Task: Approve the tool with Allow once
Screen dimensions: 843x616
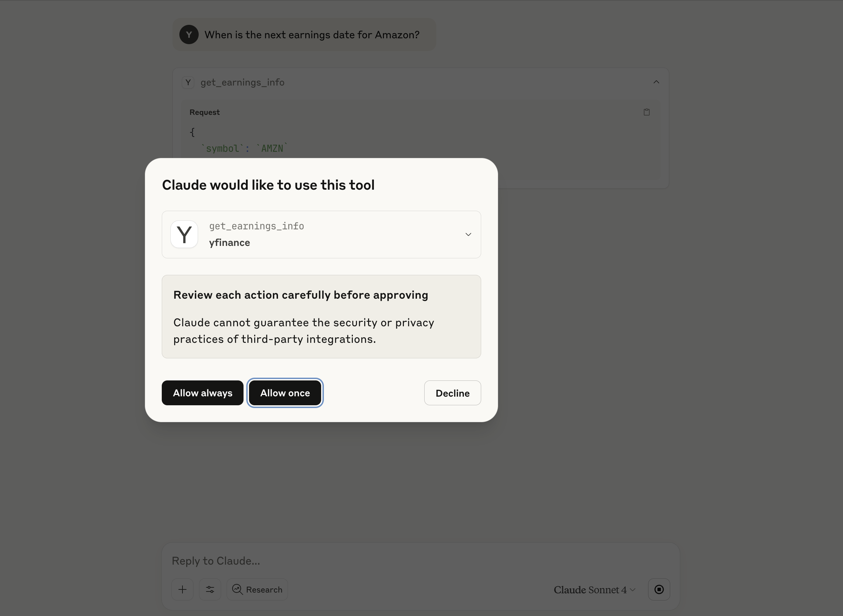Action: pos(285,393)
